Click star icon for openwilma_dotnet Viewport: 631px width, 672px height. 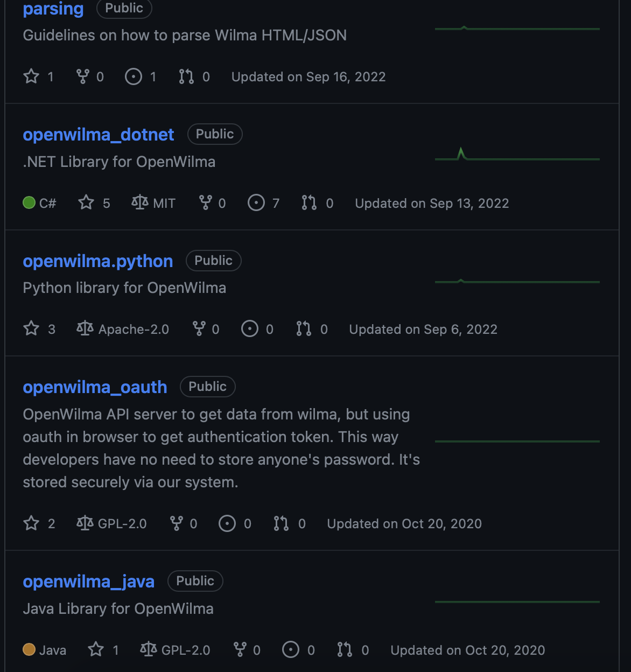tap(86, 202)
